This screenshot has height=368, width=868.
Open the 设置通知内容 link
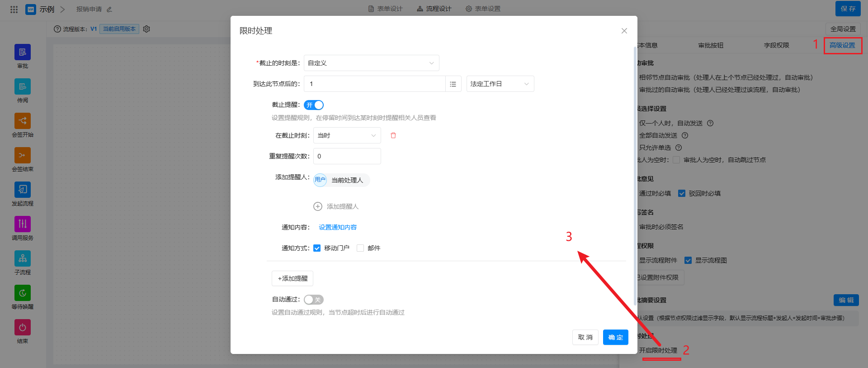click(x=338, y=227)
